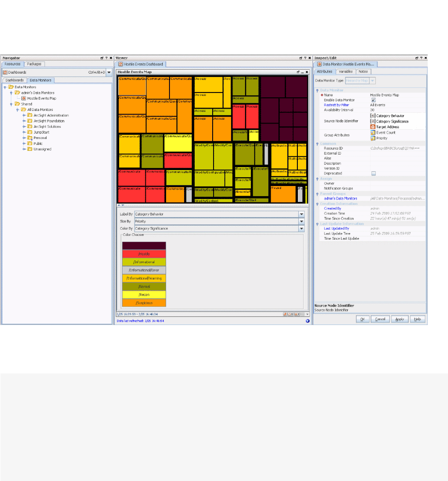This screenshot has height=481, width=448.
Task: Expand the ArcSight Solutions tree node
Action: (24, 127)
